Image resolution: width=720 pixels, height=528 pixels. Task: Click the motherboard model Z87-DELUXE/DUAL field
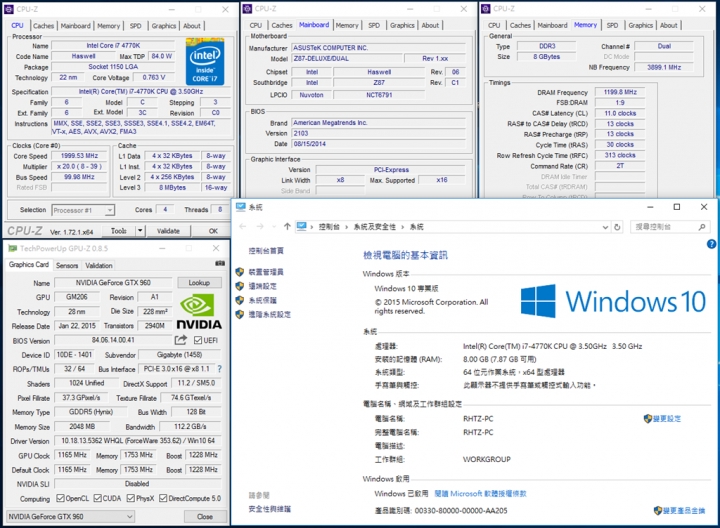pyautogui.click(x=346, y=58)
